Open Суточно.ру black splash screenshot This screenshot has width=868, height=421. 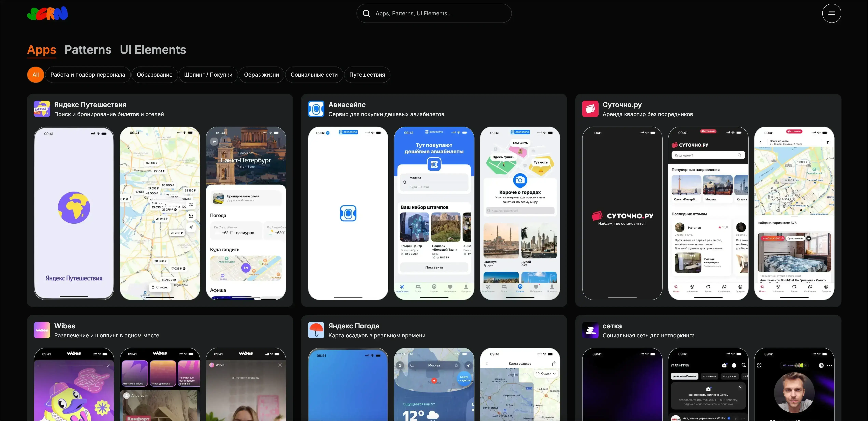[x=622, y=213]
